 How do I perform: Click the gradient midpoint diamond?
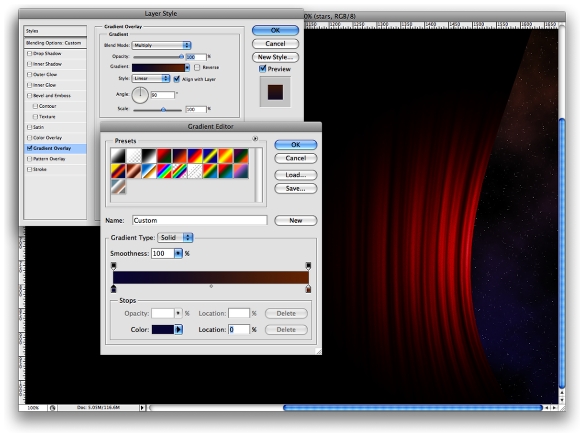coord(211,286)
